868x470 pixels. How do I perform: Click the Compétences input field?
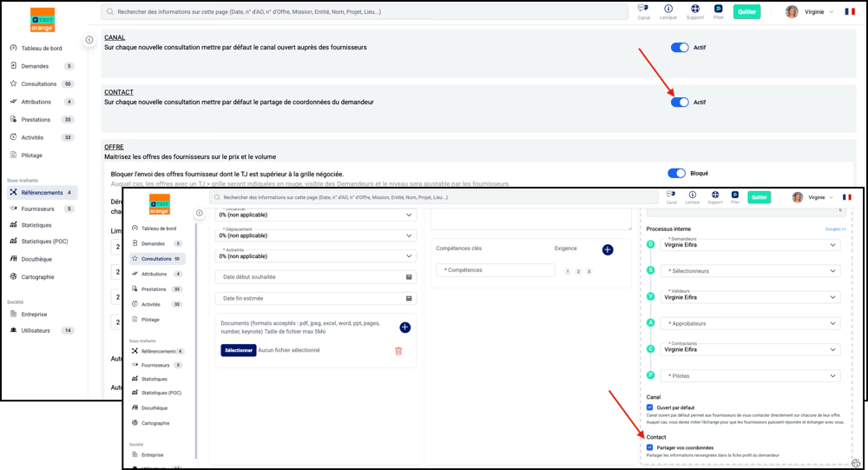(495, 270)
